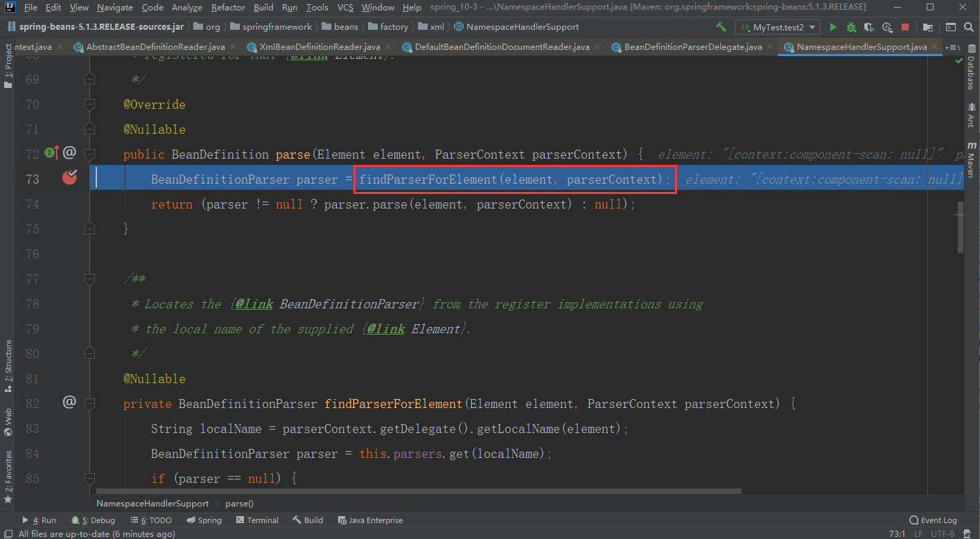Image resolution: width=980 pixels, height=539 pixels.
Task: Click the LF line separator indicator
Action: 918,533
